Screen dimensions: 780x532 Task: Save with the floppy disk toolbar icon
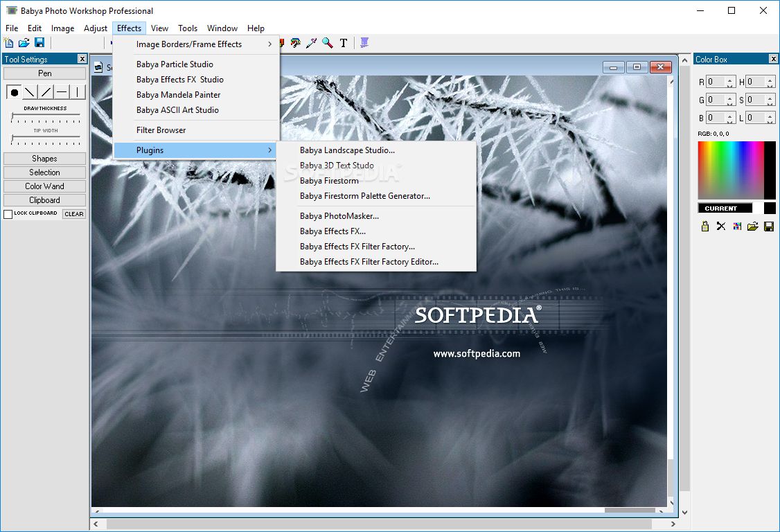pyautogui.click(x=39, y=43)
